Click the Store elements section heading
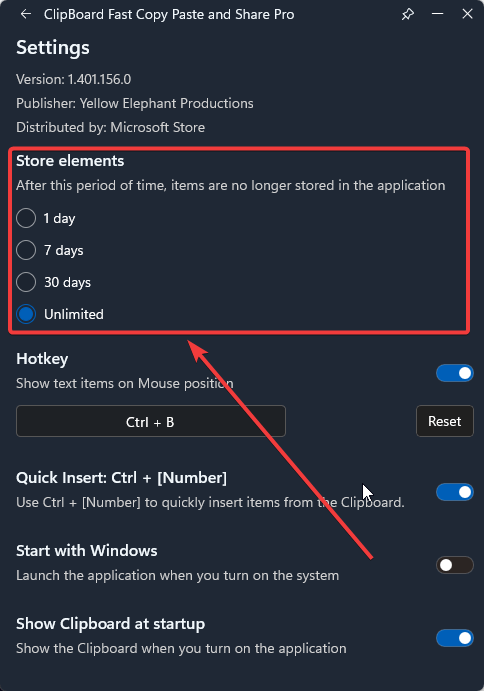The height and width of the screenshot is (691, 484). pyautogui.click(x=70, y=161)
